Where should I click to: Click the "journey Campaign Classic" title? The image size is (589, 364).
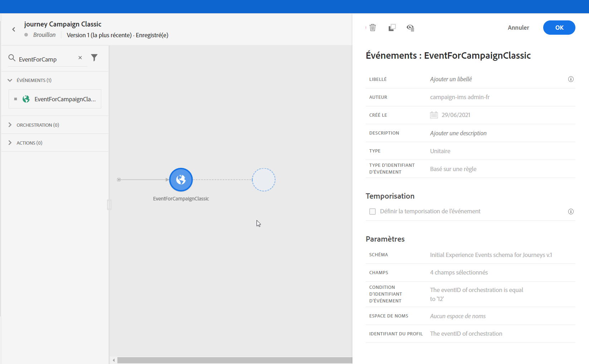pos(63,24)
